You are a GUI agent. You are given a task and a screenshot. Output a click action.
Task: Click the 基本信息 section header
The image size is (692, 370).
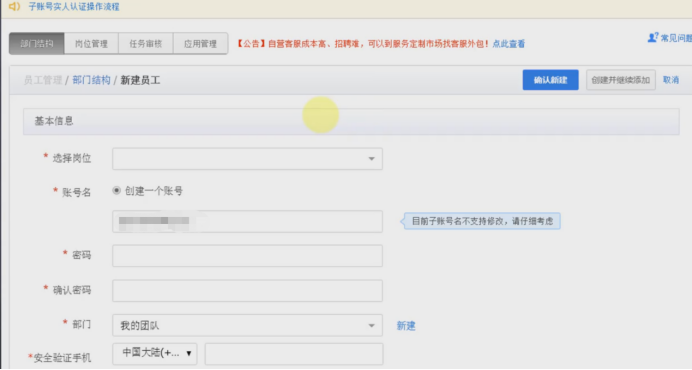351,121
